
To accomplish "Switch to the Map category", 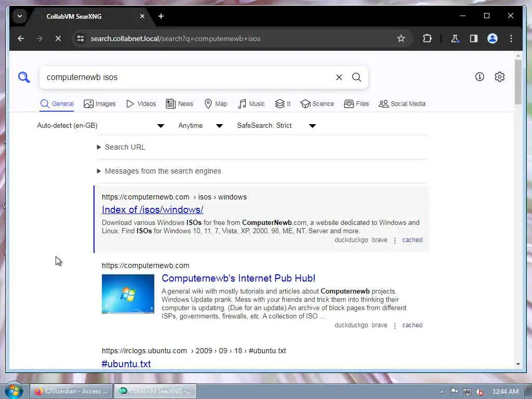I will [216, 104].
